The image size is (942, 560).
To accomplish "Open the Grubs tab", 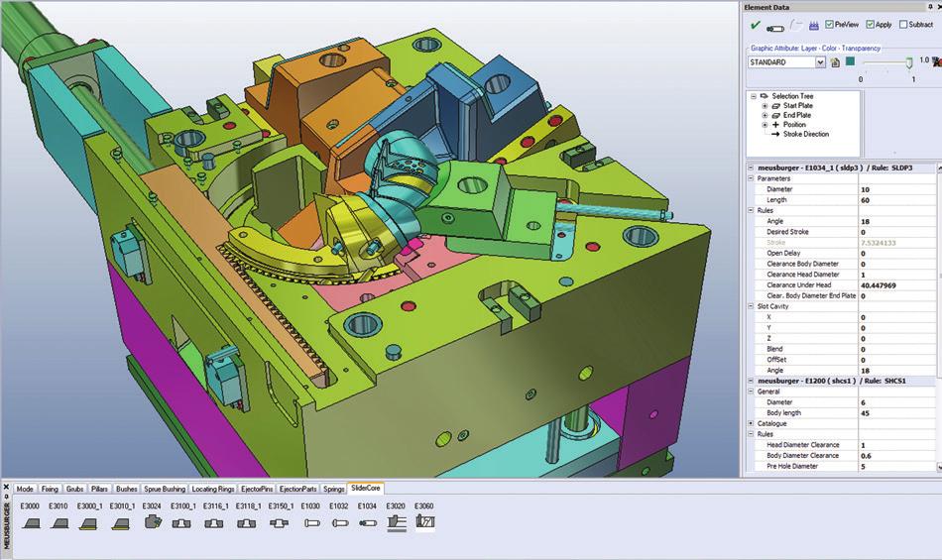I will pyautogui.click(x=74, y=490).
